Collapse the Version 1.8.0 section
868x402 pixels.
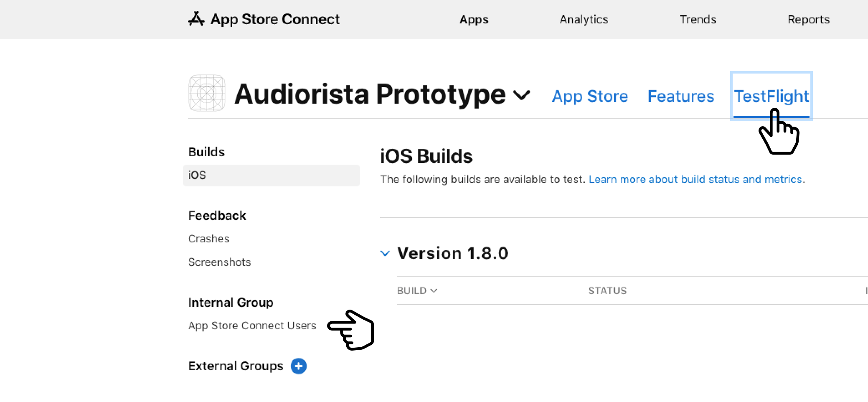(385, 253)
